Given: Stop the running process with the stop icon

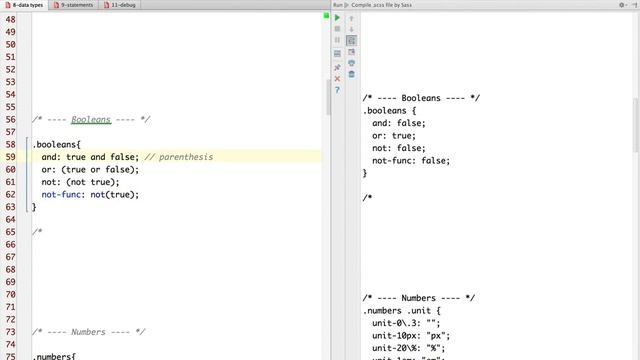Looking at the screenshot, I should pyautogui.click(x=337, y=29).
